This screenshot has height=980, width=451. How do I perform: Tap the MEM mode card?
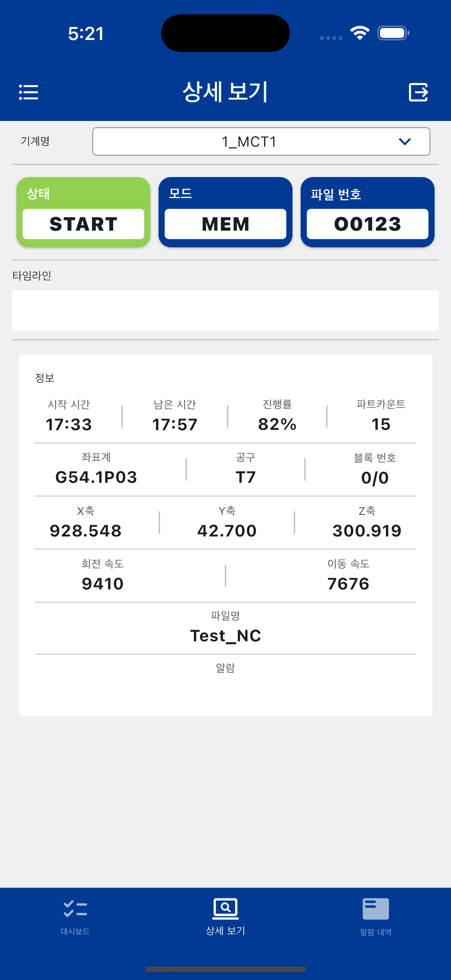225,212
